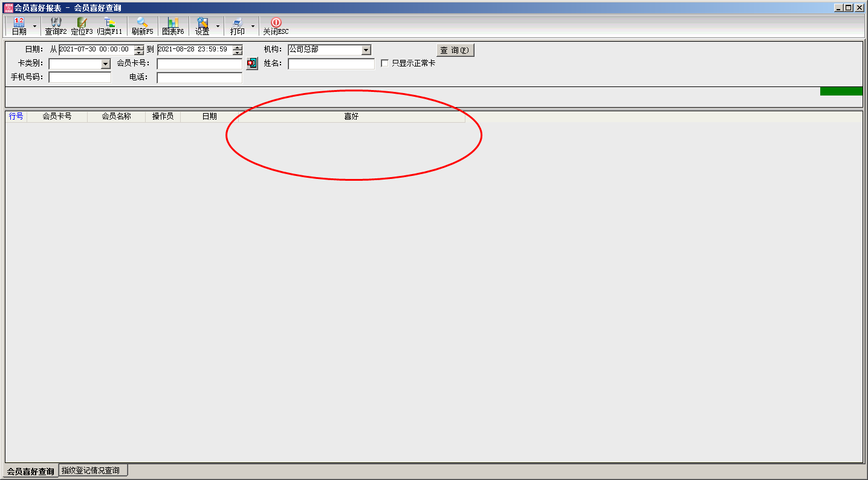Viewport: 868px width, 480px height.
Task: Click the 定位F3 locate icon
Action: pyautogui.click(x=82, y=23)
